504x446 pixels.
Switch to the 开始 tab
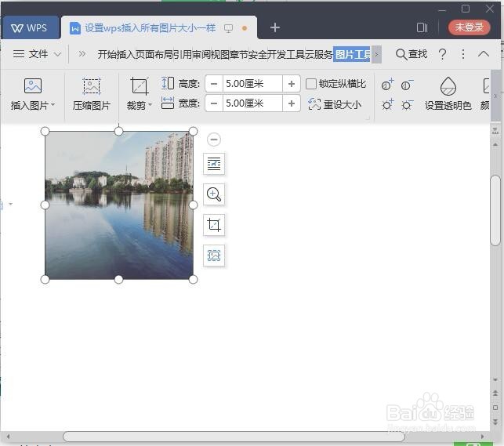(x=107, y=54)
